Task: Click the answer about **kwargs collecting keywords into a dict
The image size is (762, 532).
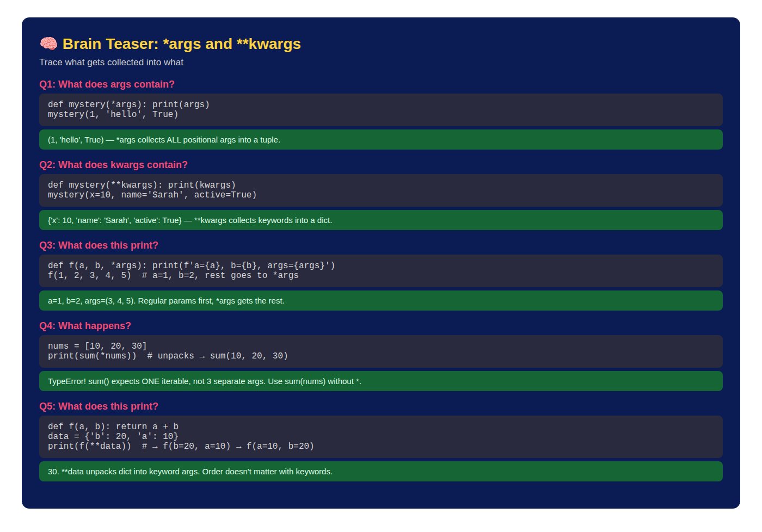Action: [x=381, y=220]
